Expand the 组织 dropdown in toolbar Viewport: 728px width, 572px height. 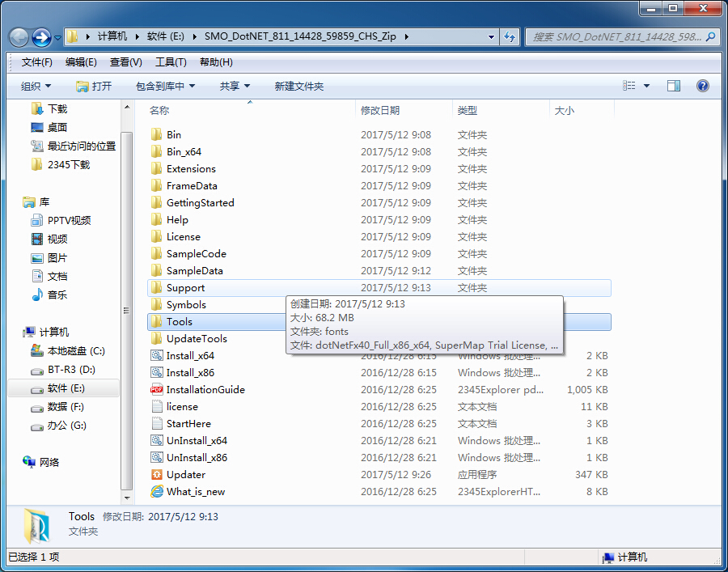36,86
